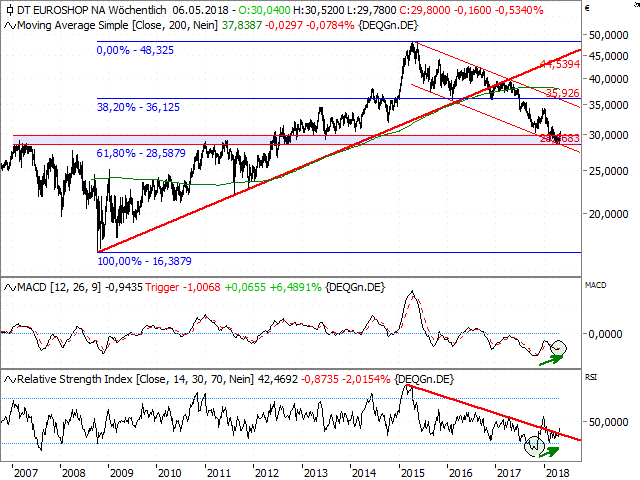Click the RSI value 42,4692
Image resolution: width=640 pixels, height=480 pixels.
coord(278,380)
